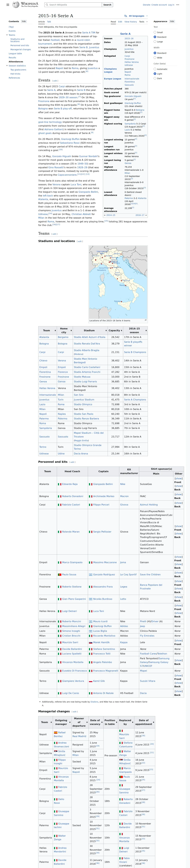Viewport: 190px width, 868px height.
Task: Click the Search button
Action: [107, 5]
